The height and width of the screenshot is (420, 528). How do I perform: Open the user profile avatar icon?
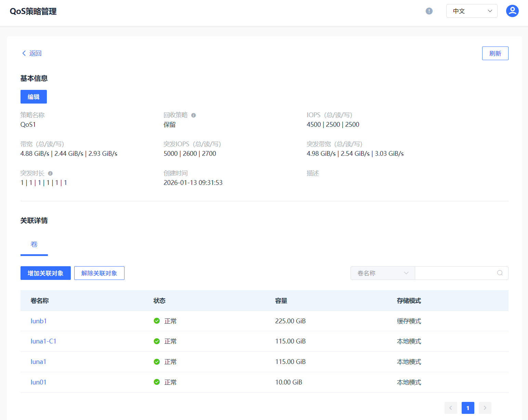pos(512,11)
